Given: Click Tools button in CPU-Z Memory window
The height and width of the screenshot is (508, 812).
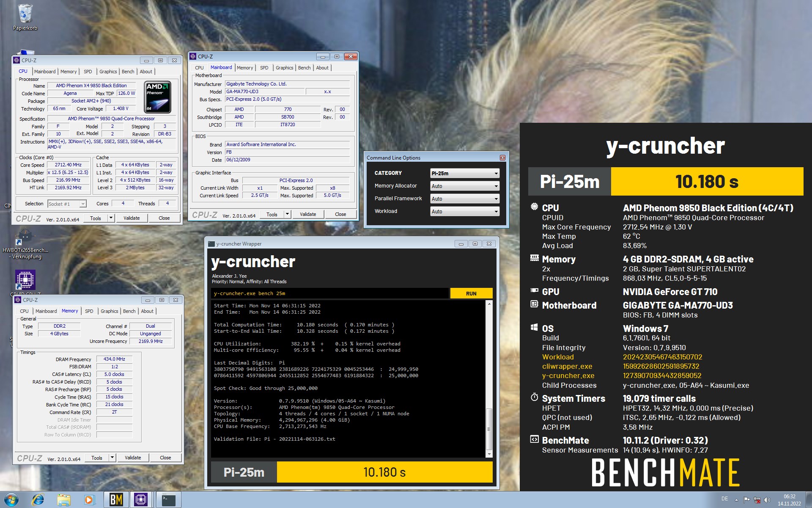Looking at the screenshot, I should pyautogui.click(x=97, y=458).
